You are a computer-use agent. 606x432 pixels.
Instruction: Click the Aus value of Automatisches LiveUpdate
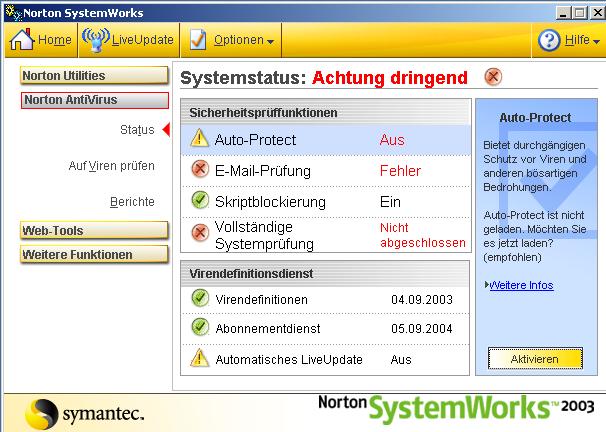(401, 359)
